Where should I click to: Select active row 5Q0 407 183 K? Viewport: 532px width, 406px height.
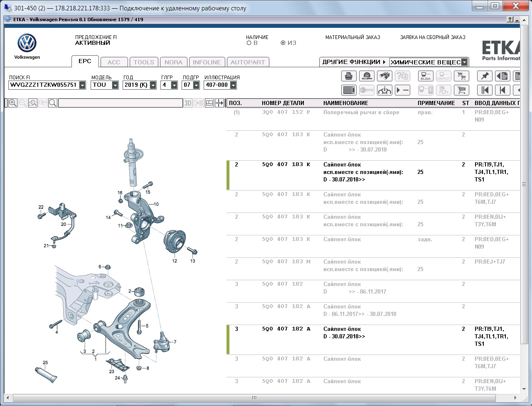pos(373,176)
